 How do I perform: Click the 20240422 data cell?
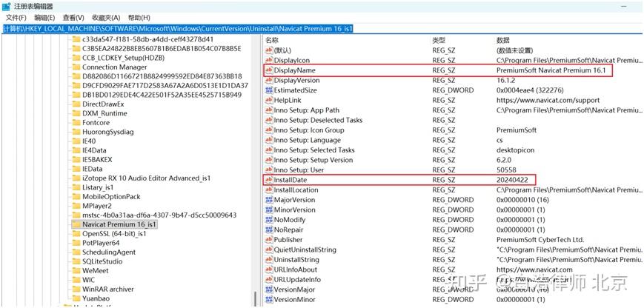coord(511,180)
